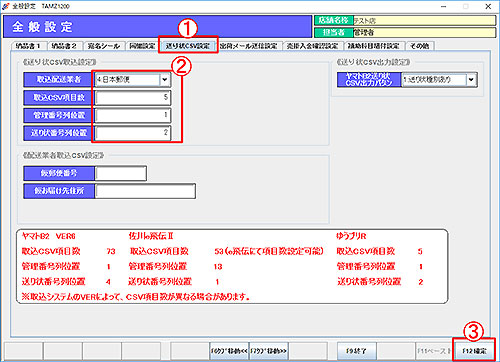Click the 送り状番号列位置 input showing 2
The width and height of the screenshot is (500, 362).
(x=133, y=133)
